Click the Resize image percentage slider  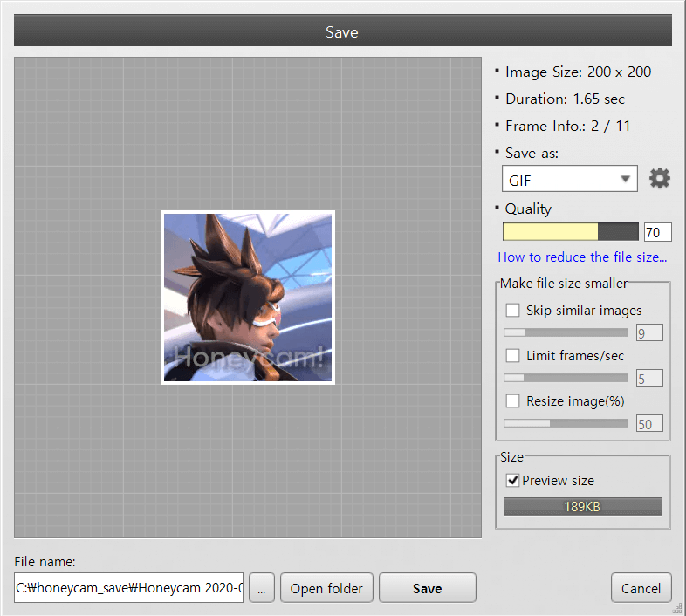coord(566,423)
